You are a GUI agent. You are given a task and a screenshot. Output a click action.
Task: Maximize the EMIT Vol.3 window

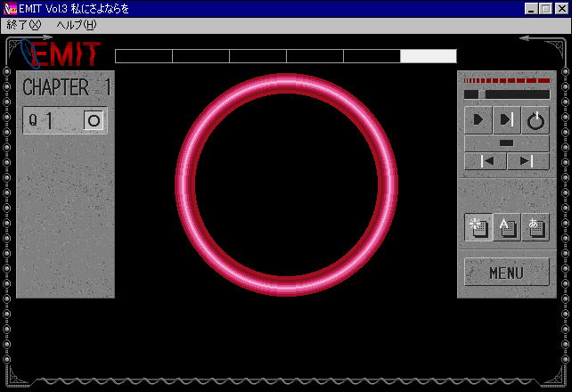[x=546, y=8]
